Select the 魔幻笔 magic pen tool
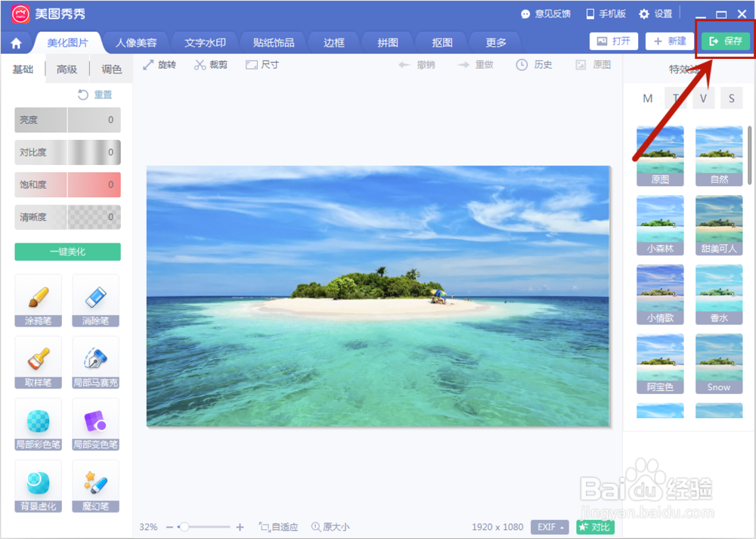 (96, 485)
